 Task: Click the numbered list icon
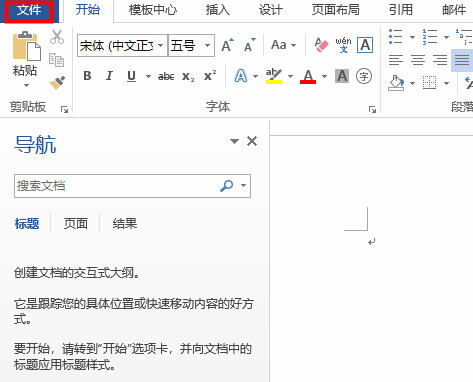(x=430, y=37)
